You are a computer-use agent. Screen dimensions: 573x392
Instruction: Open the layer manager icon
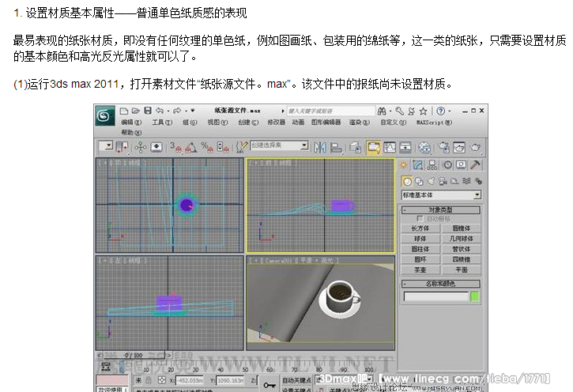pos(355,147)
